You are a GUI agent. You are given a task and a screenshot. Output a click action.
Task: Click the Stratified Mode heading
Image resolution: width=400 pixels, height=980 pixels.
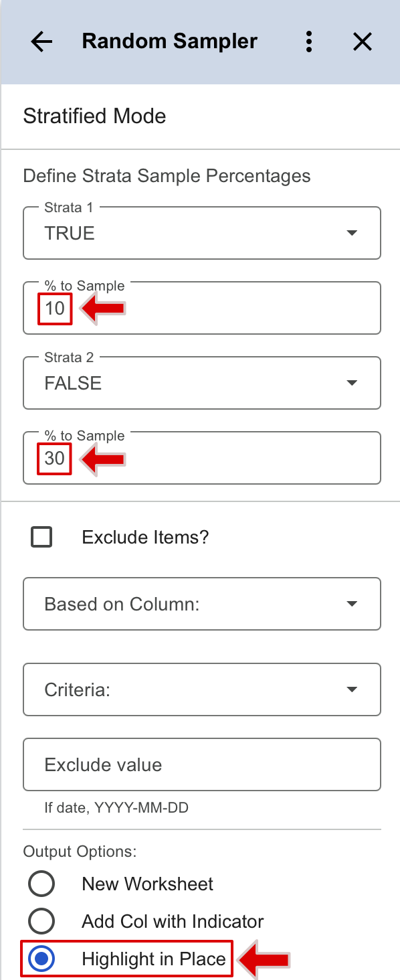click(94, 116)
